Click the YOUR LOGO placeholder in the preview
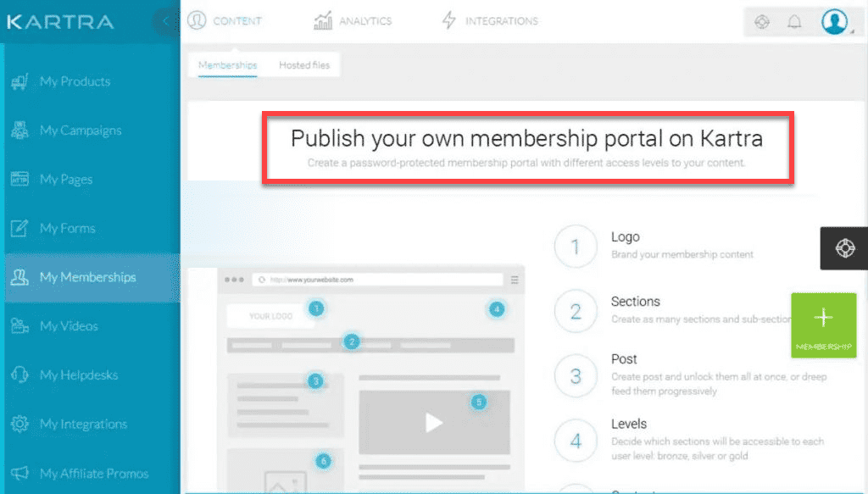The image size is (868, 494). click(x=270, y=316)
